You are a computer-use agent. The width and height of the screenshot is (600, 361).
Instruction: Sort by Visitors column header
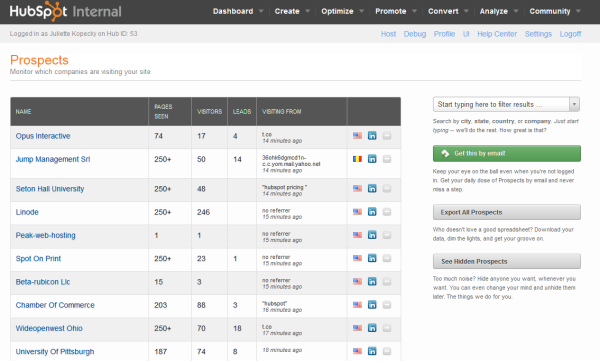click(209, 111)
